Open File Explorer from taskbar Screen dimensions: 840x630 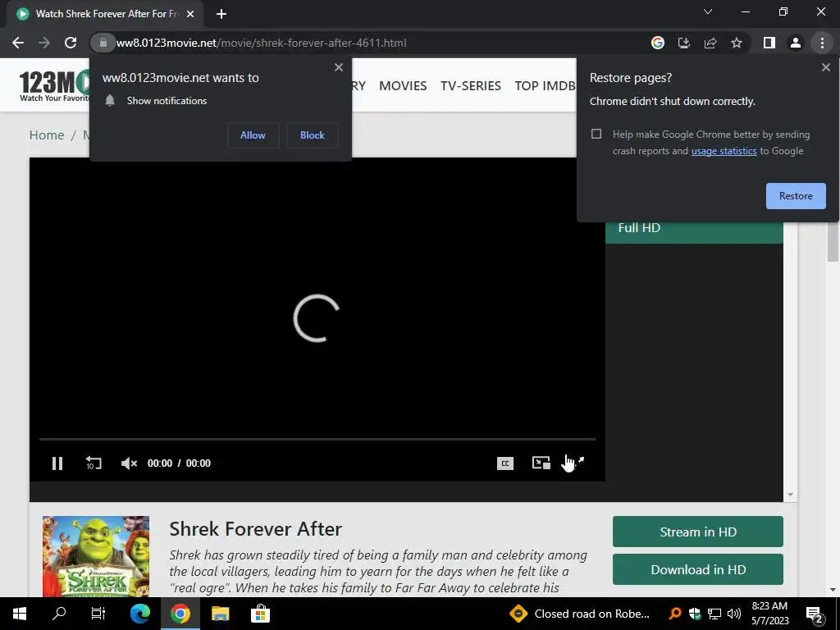[x=220, y=614]
